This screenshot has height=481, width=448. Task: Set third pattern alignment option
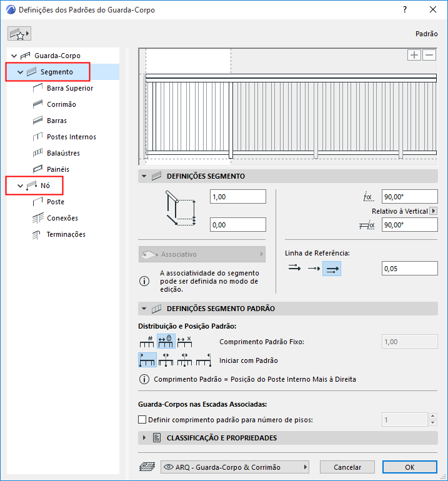(x=185, y=360)
